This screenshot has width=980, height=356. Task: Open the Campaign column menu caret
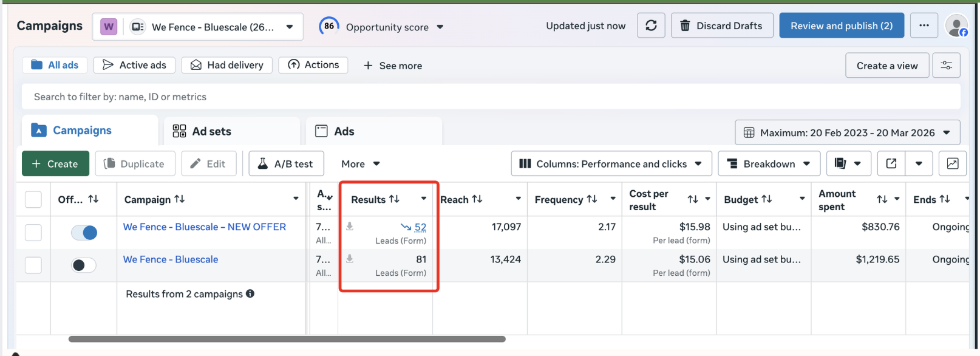296,199
